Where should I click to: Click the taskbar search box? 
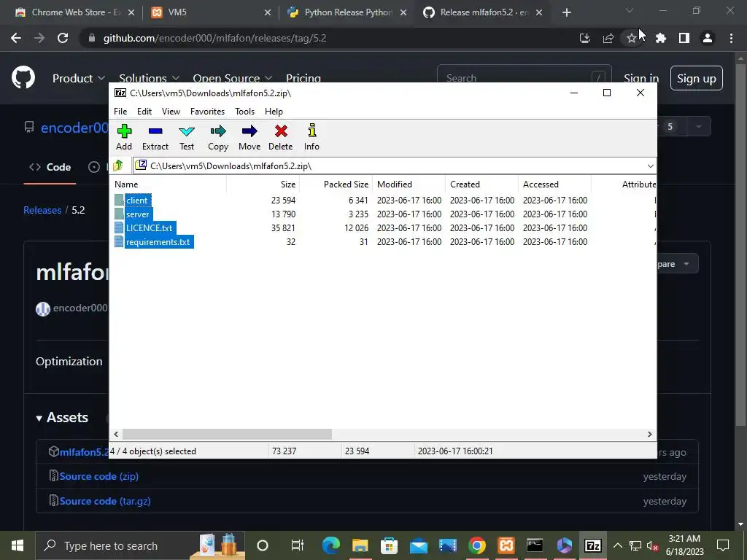click(141, 545)
